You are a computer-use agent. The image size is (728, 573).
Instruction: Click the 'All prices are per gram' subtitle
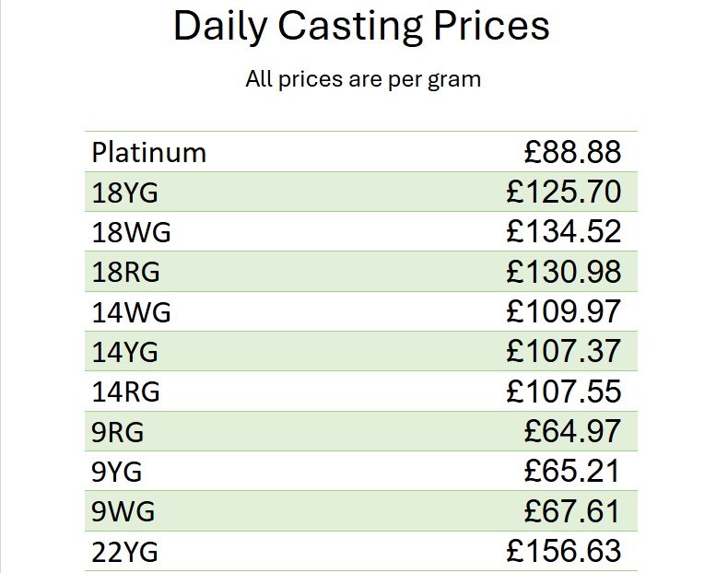click(362, 79)
